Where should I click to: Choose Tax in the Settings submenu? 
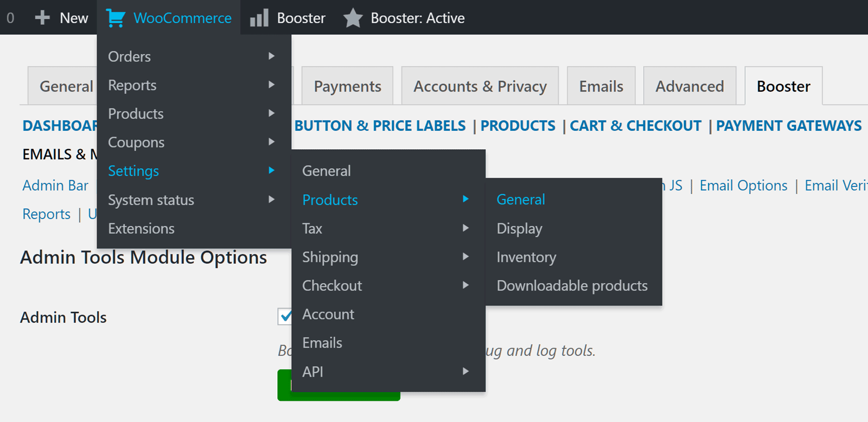tap(388, 228)
